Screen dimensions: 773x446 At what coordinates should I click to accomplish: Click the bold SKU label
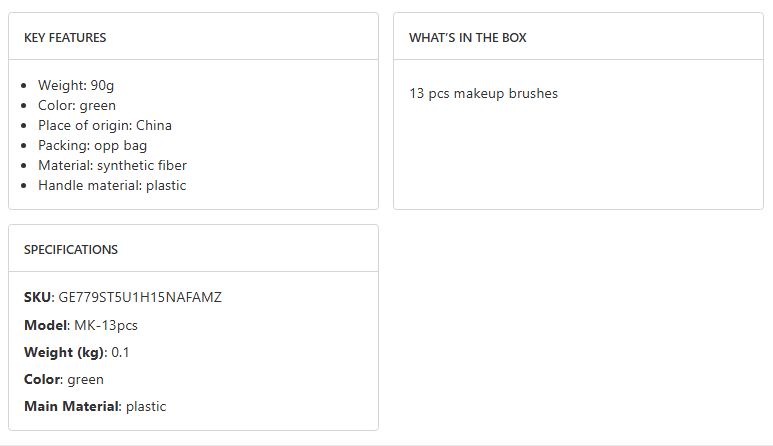[x=37, y=298]
